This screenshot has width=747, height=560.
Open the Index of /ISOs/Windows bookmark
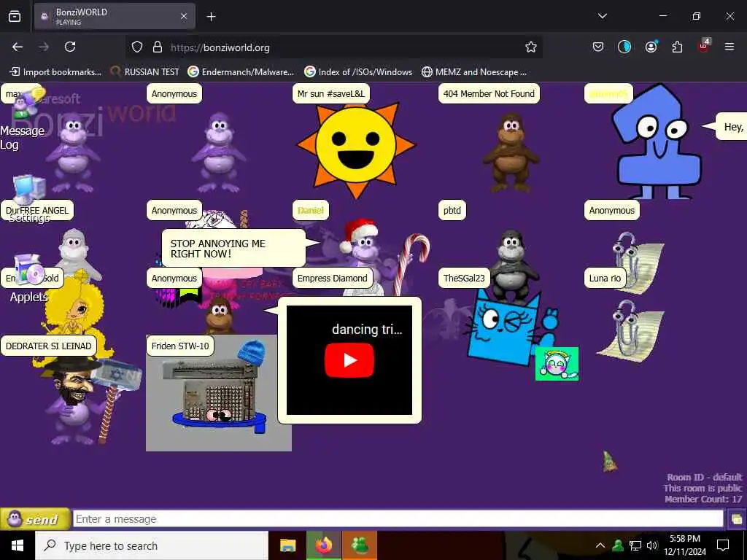pyautogui.click(x=358, y=72)
